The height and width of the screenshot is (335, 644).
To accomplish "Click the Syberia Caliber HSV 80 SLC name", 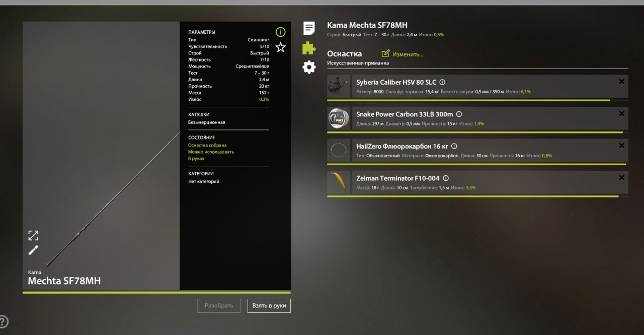I will (x=396, y=82).
